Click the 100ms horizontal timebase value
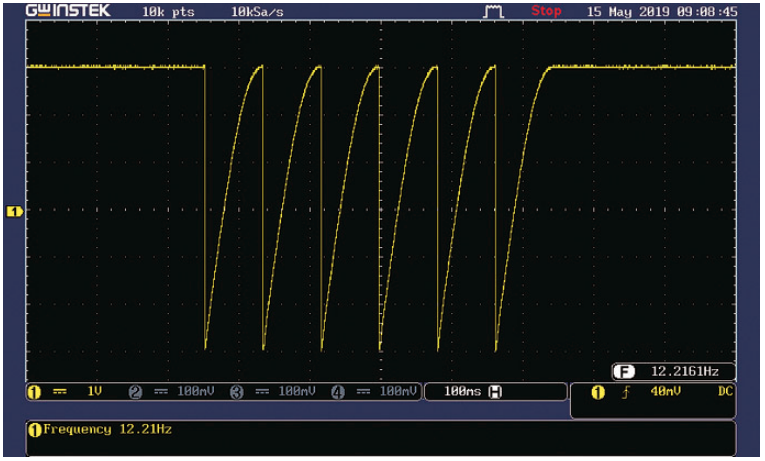765x461 pixels. [x=463, y=392]
